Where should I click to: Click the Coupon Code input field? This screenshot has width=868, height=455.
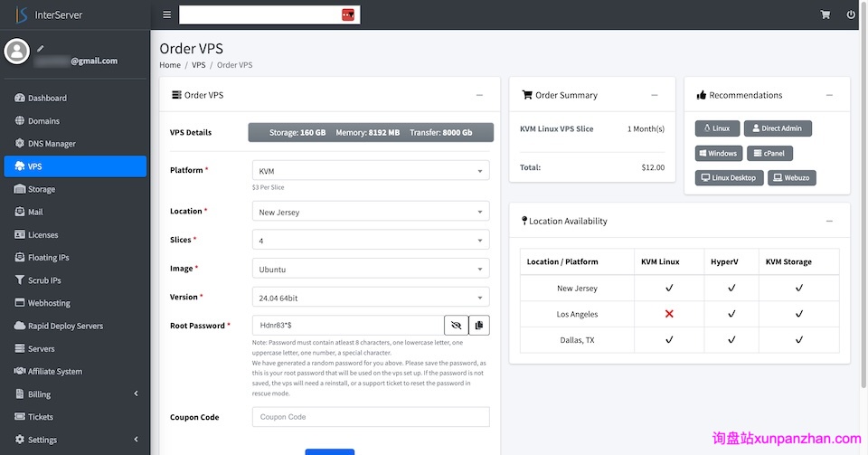pos(370,417)
